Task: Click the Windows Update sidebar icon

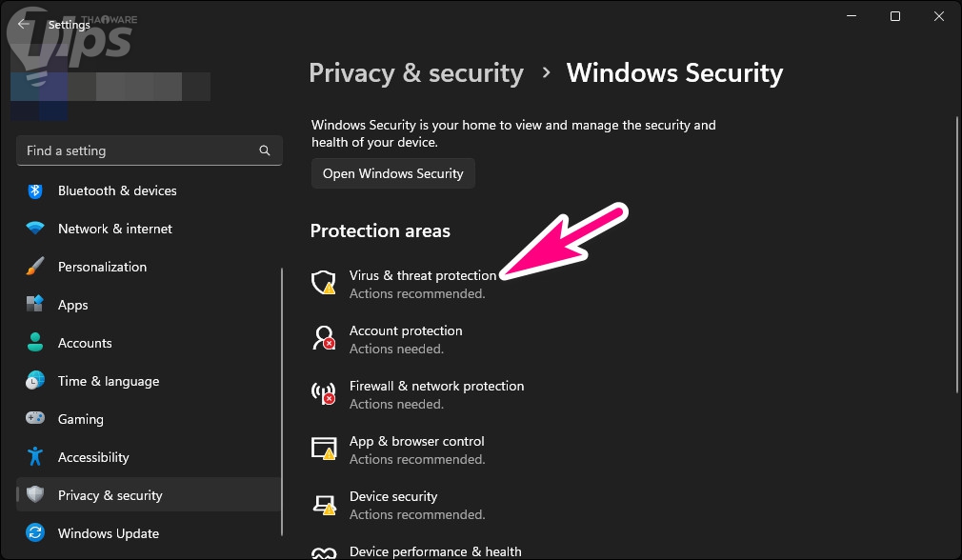Action: click(35, 533)
